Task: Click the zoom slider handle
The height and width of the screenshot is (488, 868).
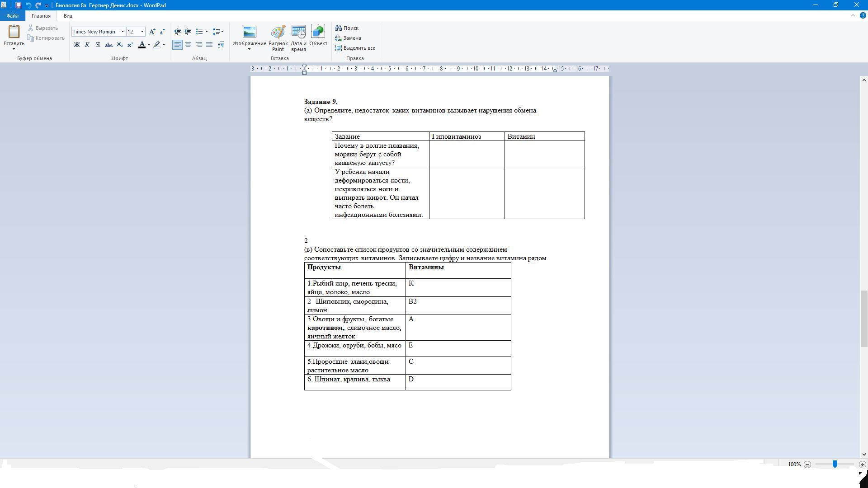Action: pyautogui.click(x=835, y=464)
